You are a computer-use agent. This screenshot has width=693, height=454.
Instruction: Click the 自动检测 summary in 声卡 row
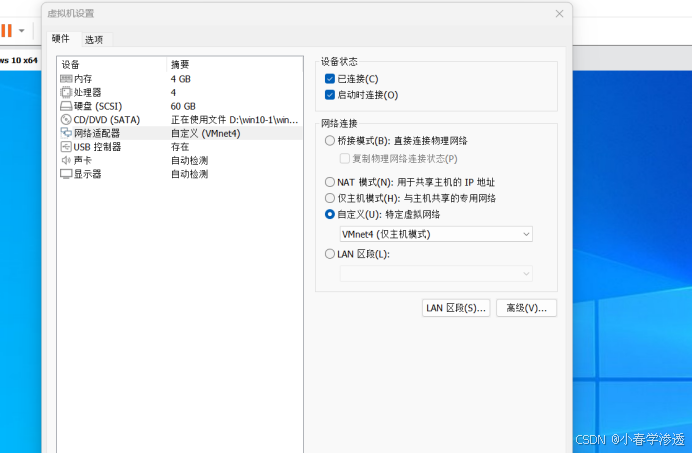[189, 160]
